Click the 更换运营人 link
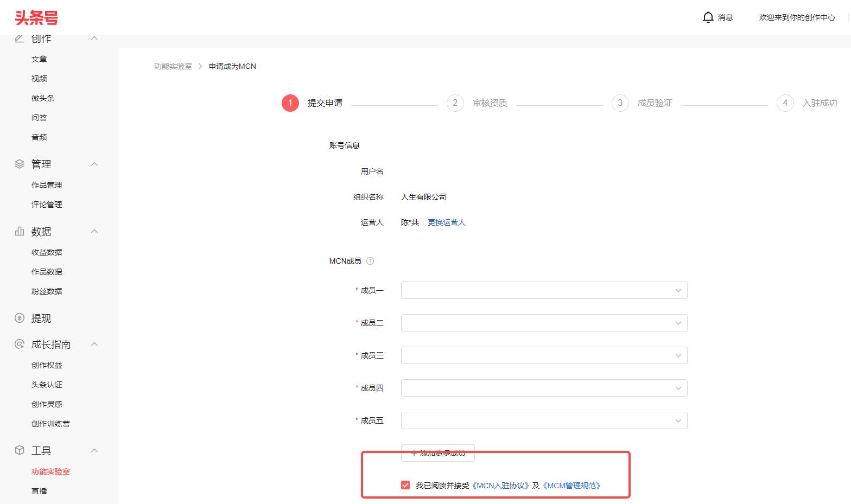The width and height of the screenshot is (851, 504). (x=446, y=222)
